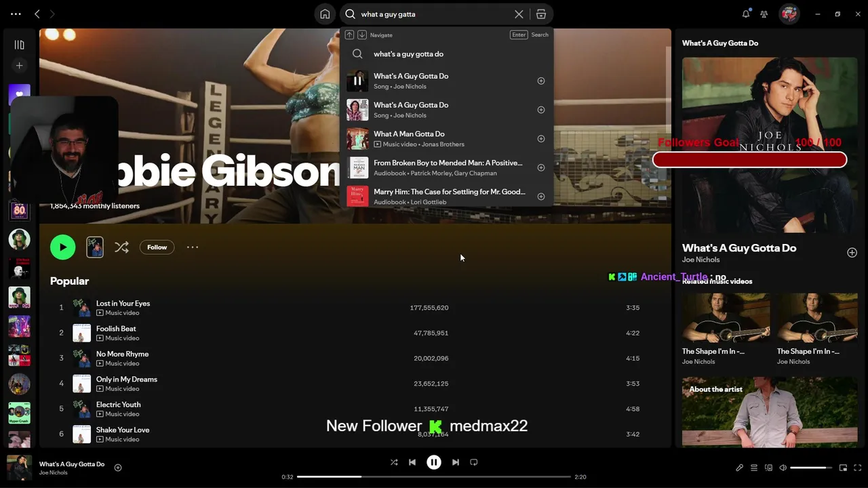Add first What's A Guy Gotta Do to library

tap(540, 81)
